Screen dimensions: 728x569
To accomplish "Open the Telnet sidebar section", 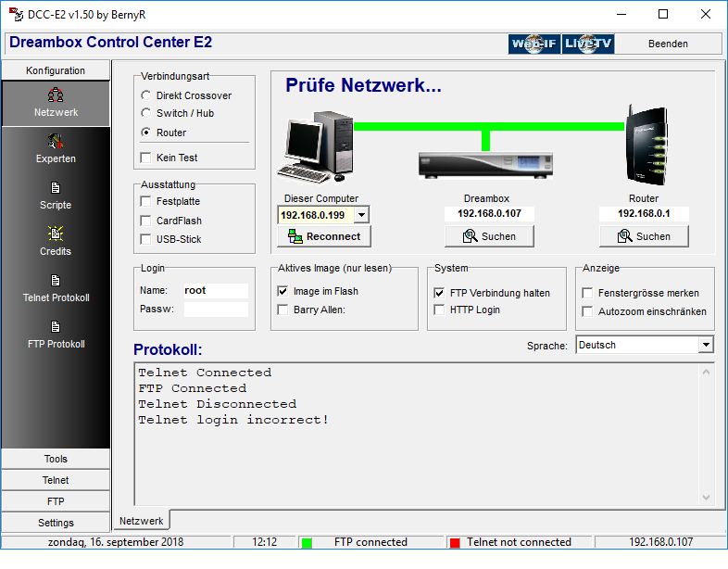I will pos(56,480).
